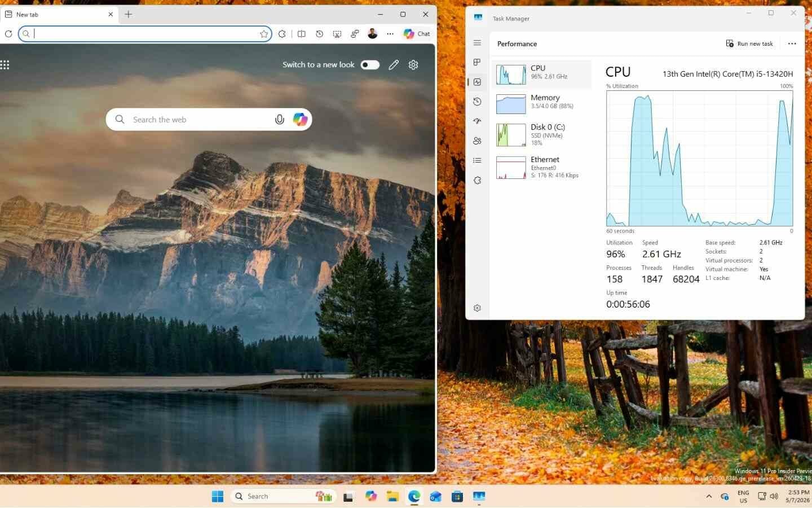
Task: Open Task Manager more options menu
Action: [x=792, y=43]
